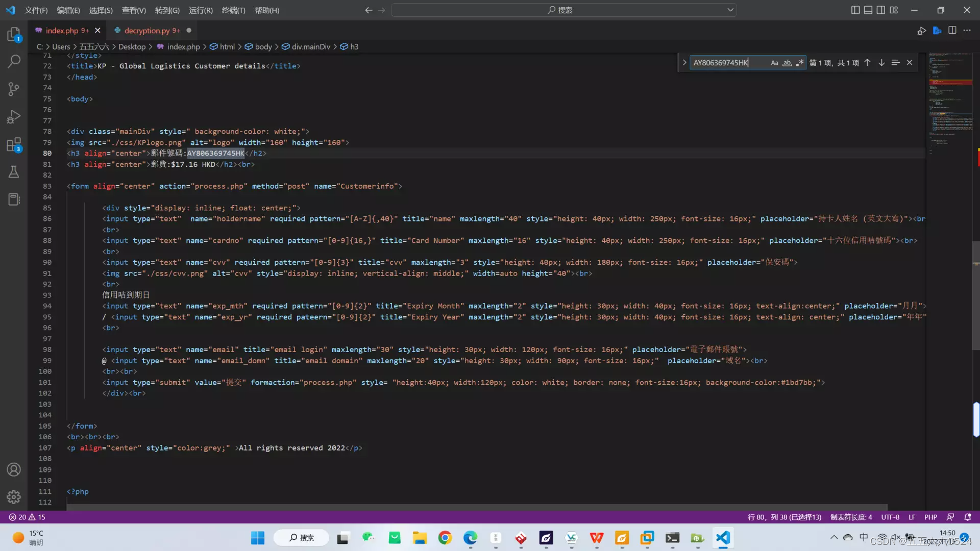
Task: Open the editor More Actions ellipsis menu
Action: click(967, 31)
